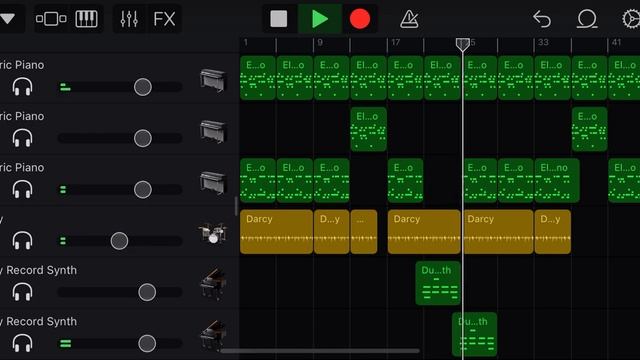Click bar 9 on the timeline ruler
Image resolution: width=640 pixels, height=360 pixels.
tap(320, 42)
